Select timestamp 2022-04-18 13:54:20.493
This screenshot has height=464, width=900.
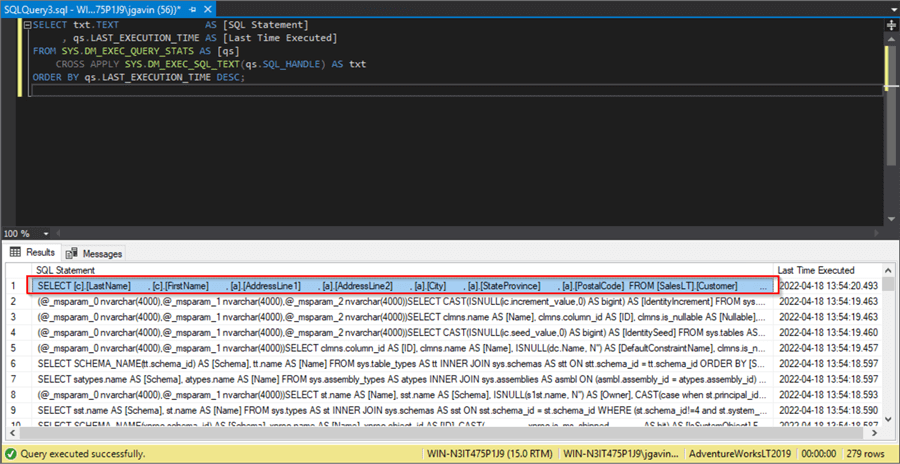point(827,285)
